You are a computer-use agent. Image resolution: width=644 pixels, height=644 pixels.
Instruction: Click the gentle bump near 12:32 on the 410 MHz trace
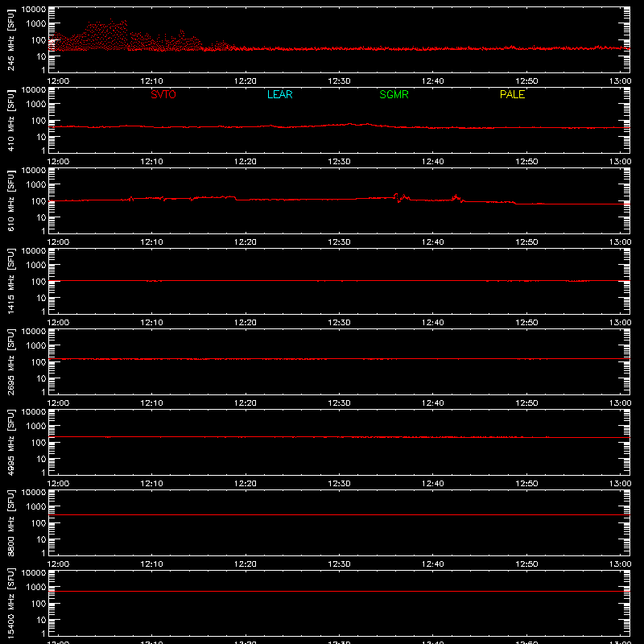[357, 124]
